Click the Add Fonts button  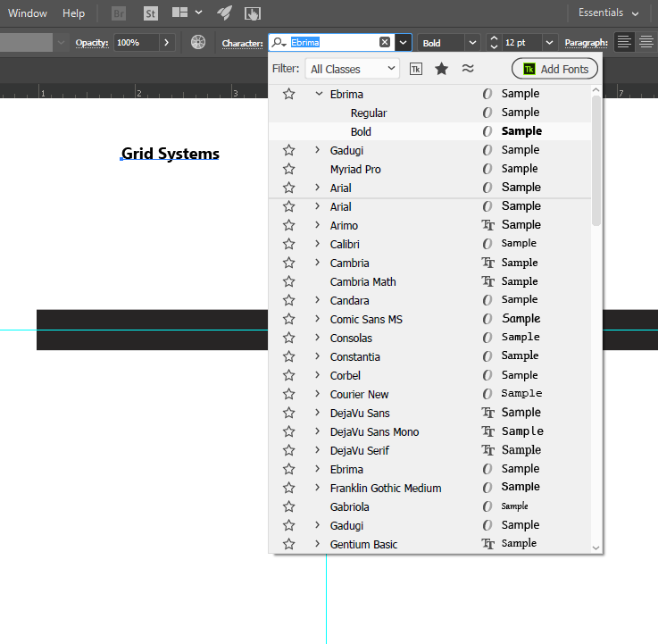(x=554, y=69)
